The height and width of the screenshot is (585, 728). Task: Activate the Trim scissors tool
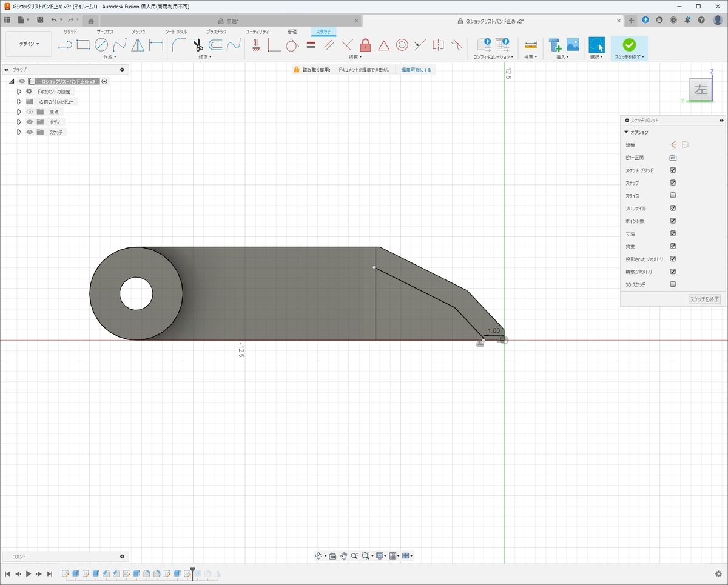coord(197,45)
